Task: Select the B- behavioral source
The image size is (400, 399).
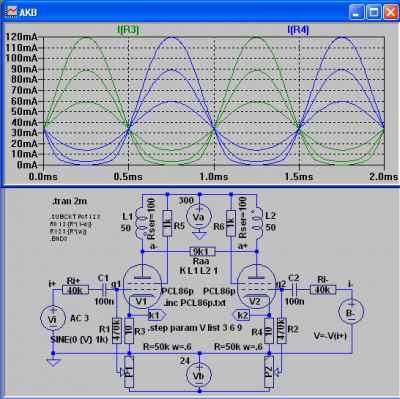Action: pos(351,312)
